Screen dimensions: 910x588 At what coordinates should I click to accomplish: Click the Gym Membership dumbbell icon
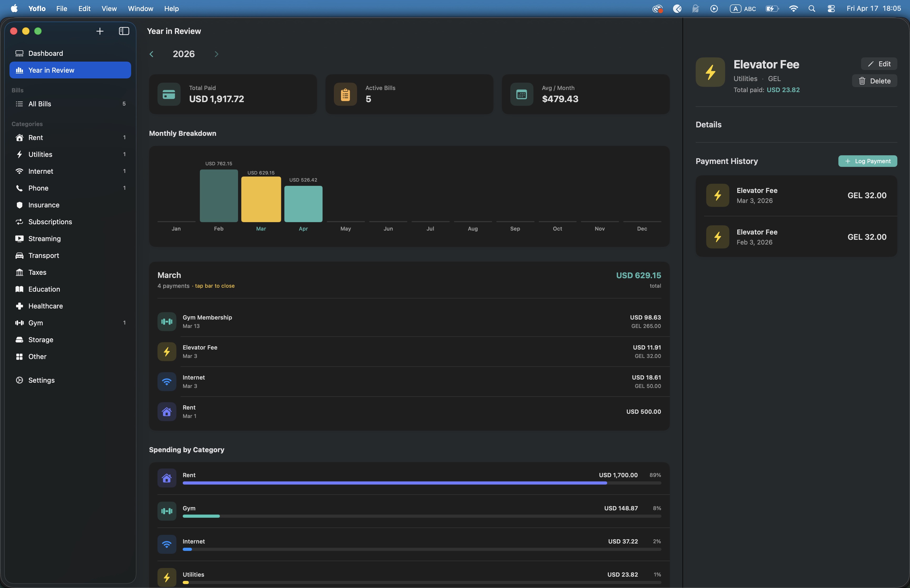[167, 321]
